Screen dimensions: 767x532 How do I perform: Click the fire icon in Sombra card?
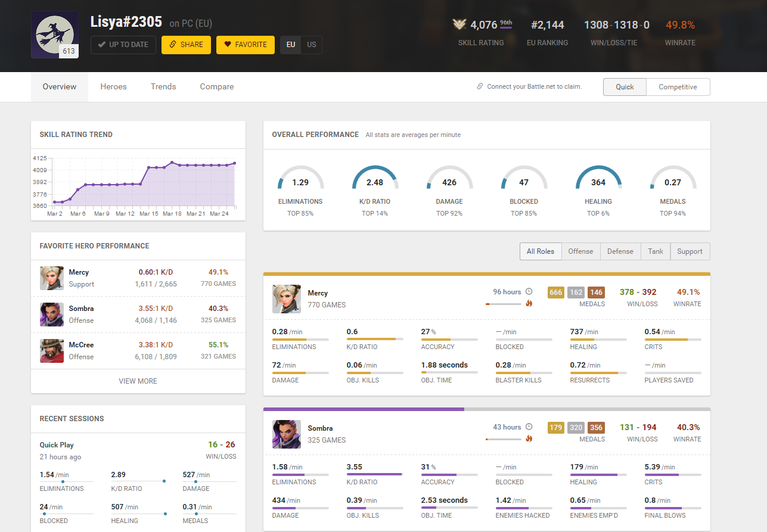pyautogui.click(x=529, y=438)
